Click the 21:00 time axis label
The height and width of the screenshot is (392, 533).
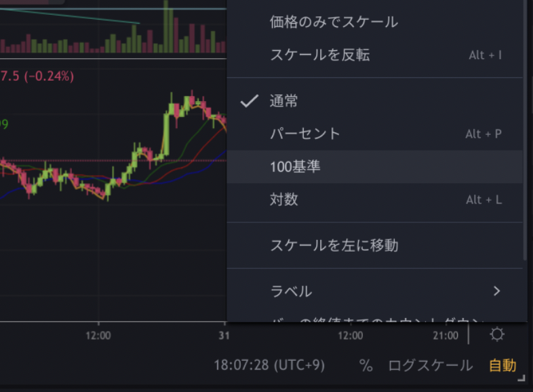click(446, 335)
